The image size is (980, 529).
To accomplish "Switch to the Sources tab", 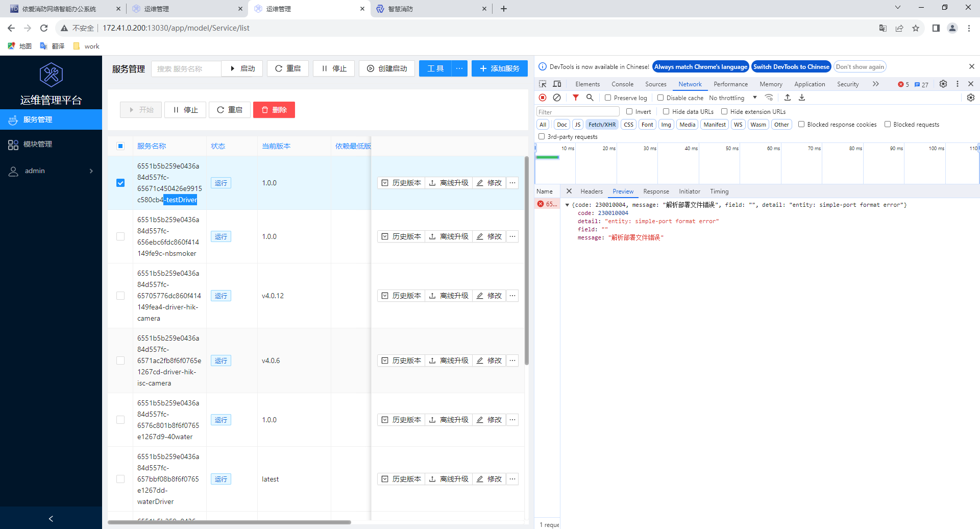I will coord(656,84).
